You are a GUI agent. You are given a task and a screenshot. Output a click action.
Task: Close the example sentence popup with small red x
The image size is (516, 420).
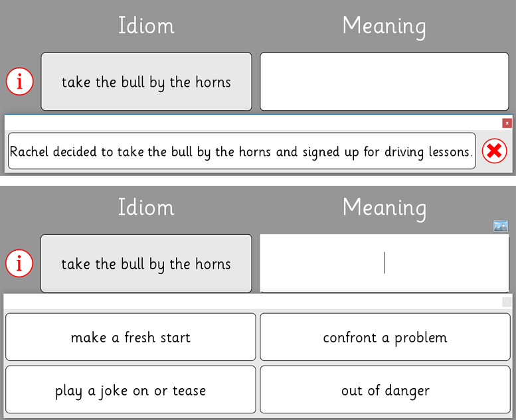tap(507, 123)
